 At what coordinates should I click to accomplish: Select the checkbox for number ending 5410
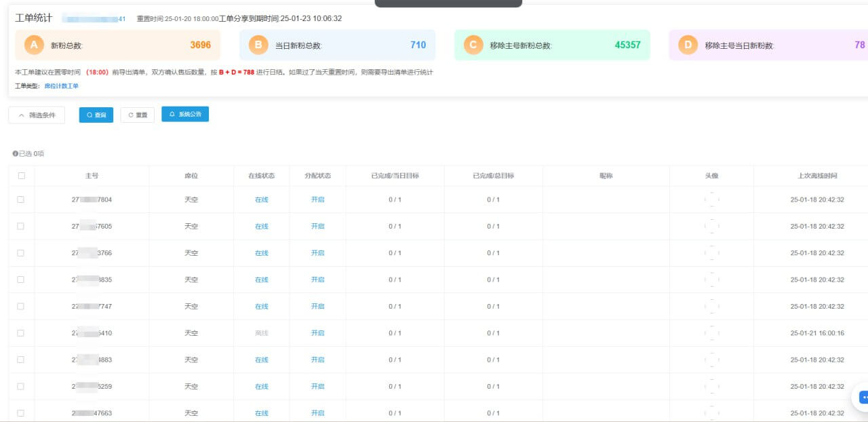pyautogui.click(x=21, y=333)
